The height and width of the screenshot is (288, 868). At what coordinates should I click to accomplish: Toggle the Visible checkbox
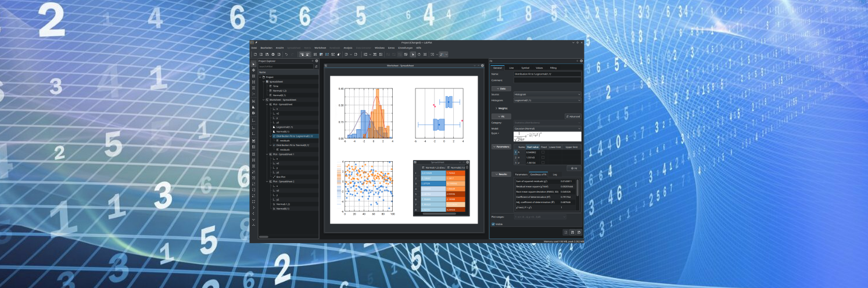tap(493, 224)
